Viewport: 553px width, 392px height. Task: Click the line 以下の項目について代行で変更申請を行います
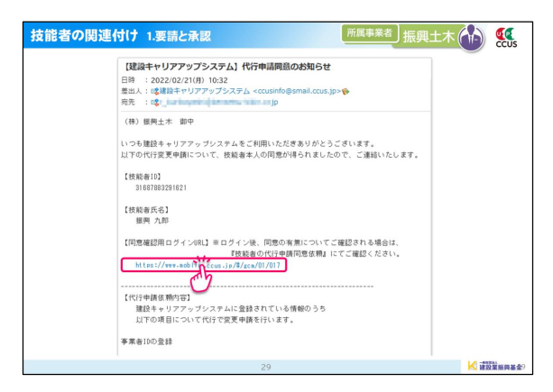coord(215,320)
